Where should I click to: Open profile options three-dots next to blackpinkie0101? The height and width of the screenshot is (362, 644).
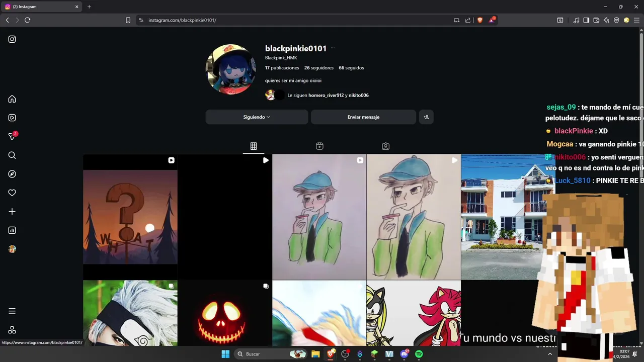(x=333, y=48)
